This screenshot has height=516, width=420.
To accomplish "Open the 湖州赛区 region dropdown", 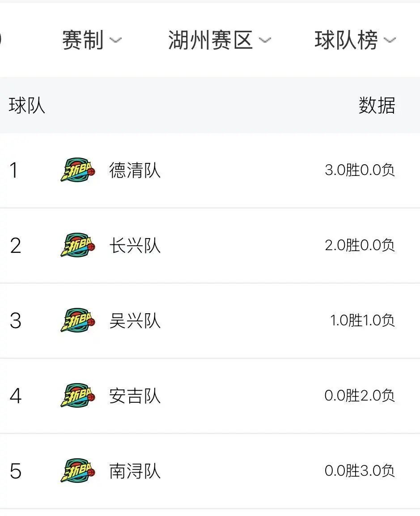I will coord(220,40).
